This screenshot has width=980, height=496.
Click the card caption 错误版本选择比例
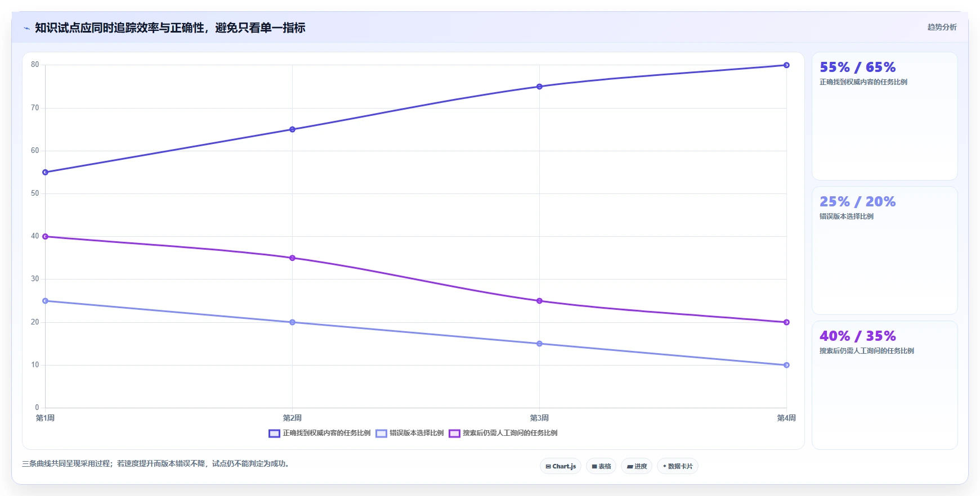(x=847, y=217)
